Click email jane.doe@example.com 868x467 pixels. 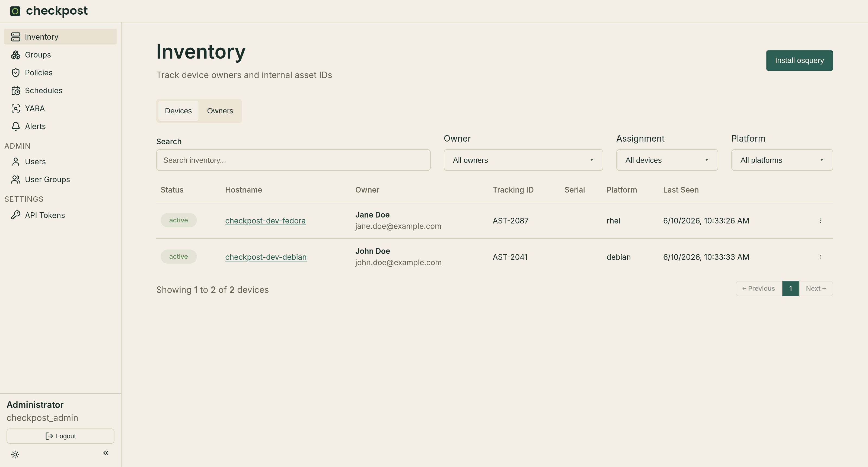(398, 226)
